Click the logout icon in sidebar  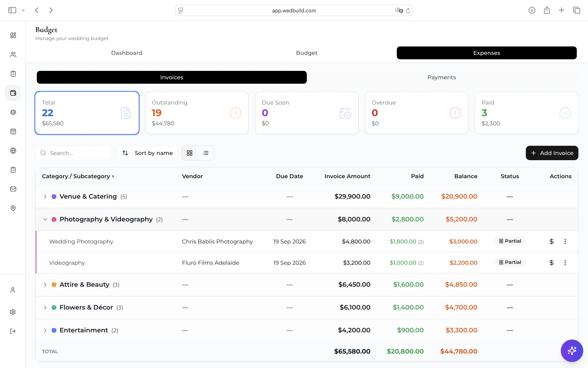click(13, 331)
